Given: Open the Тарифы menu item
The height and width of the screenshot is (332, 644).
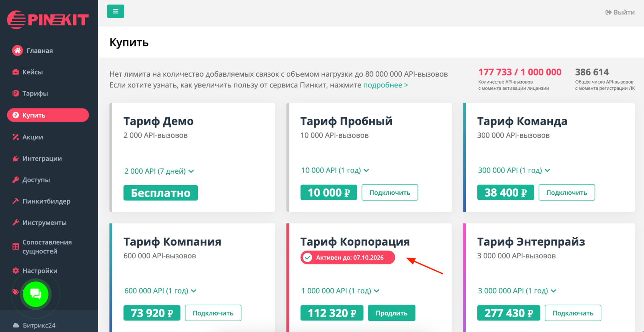Looking at the screenshot, I should point(35,94).
